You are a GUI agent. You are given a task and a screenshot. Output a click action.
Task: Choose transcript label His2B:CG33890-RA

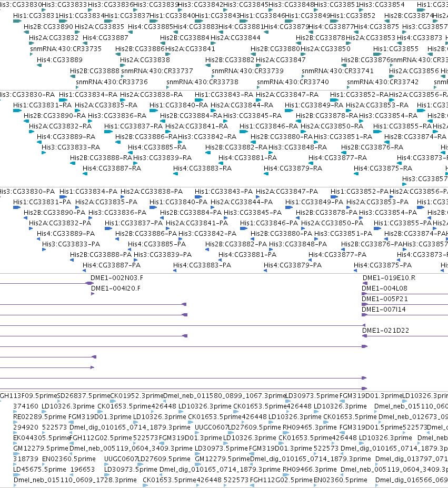click(x=54, y=115)
